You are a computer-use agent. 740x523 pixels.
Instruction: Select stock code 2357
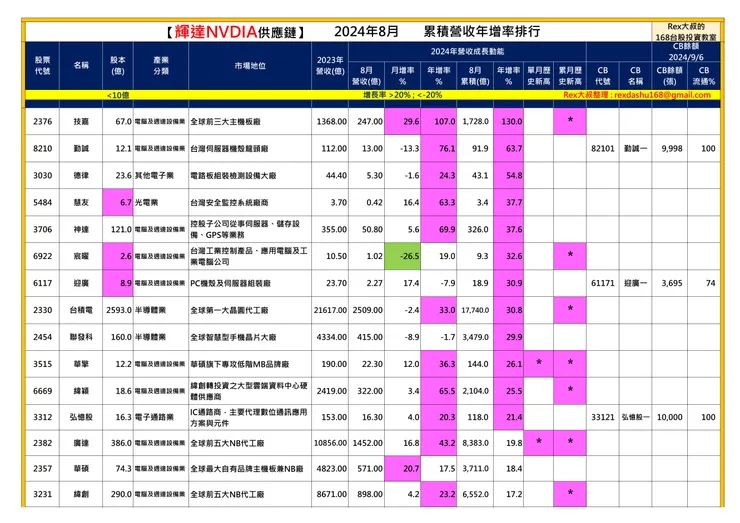[42, 469]
